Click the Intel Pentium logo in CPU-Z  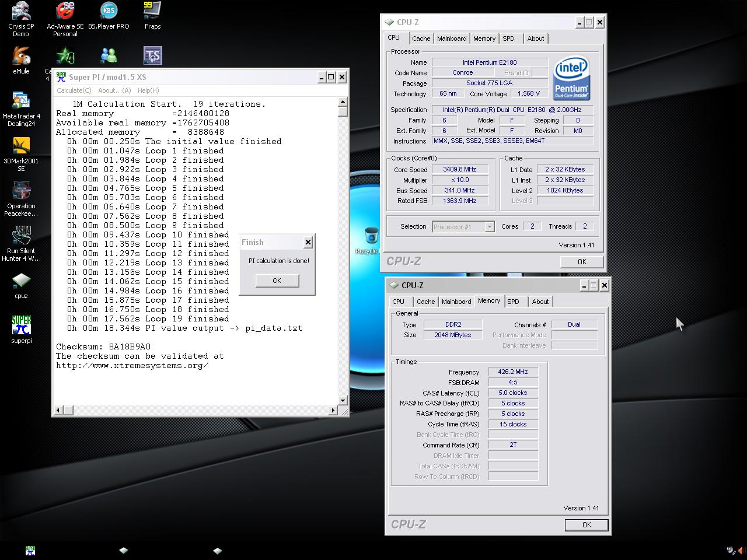tap(571, 78)
